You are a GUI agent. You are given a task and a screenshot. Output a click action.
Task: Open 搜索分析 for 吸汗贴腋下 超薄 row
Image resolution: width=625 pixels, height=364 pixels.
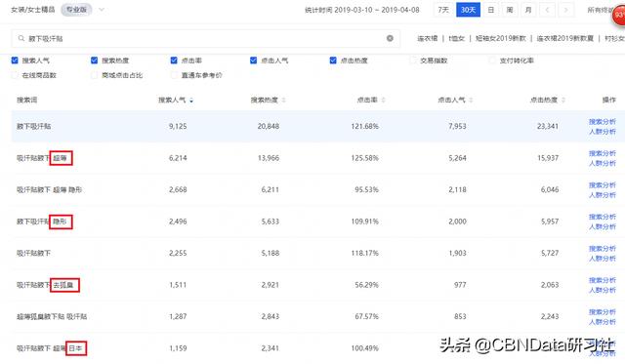(x=603, y=153)
